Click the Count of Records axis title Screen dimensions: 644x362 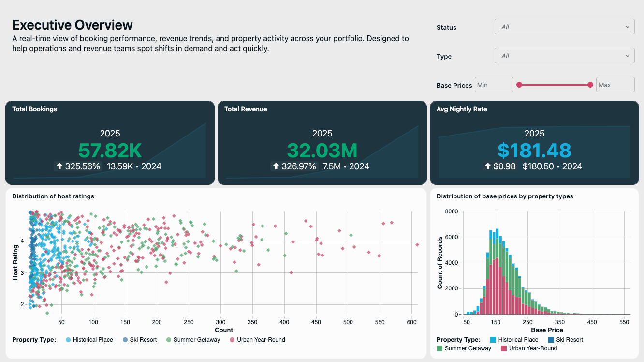coord(440,263)
